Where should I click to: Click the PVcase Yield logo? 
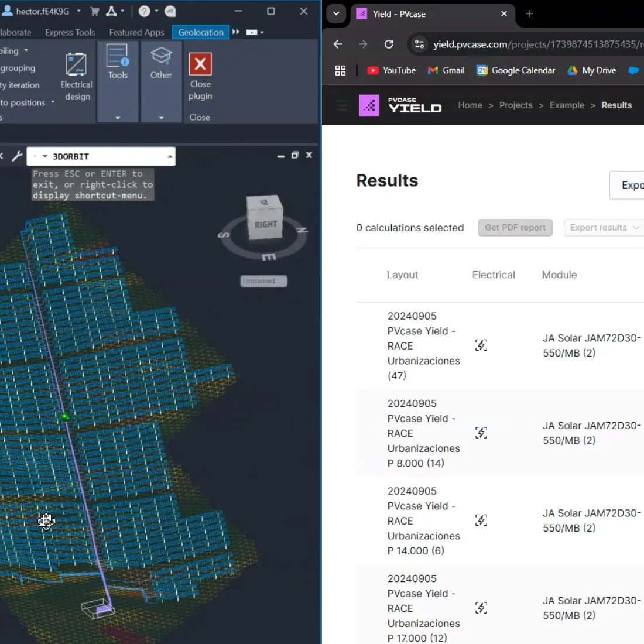pyautogui.click(x=400, y=105)
